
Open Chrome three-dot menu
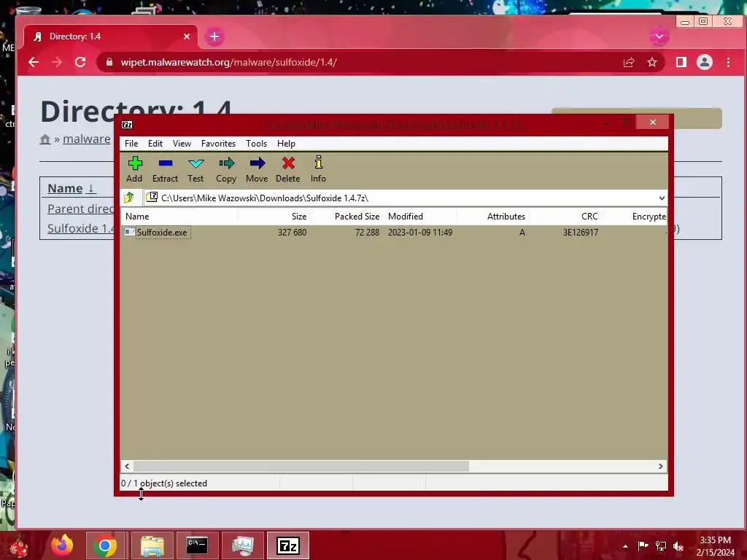(x=728, y=63)
